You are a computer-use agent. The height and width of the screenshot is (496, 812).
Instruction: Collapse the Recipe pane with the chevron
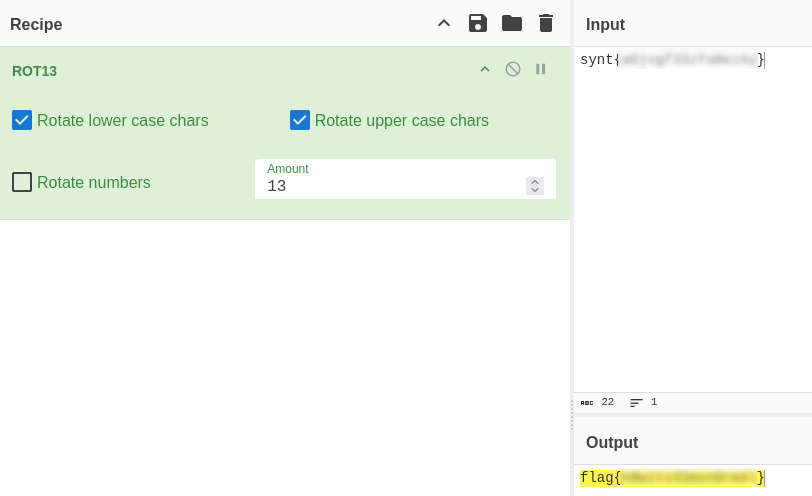(444, 23)
